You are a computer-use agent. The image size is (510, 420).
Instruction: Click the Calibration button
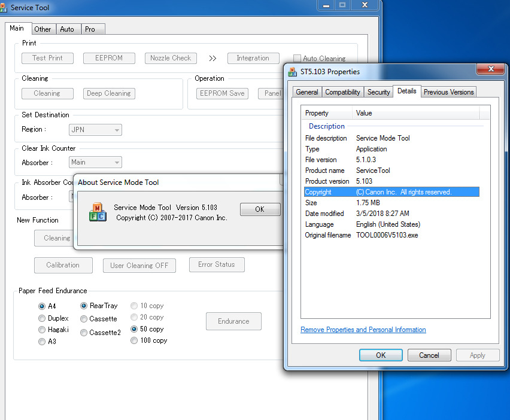63,265
